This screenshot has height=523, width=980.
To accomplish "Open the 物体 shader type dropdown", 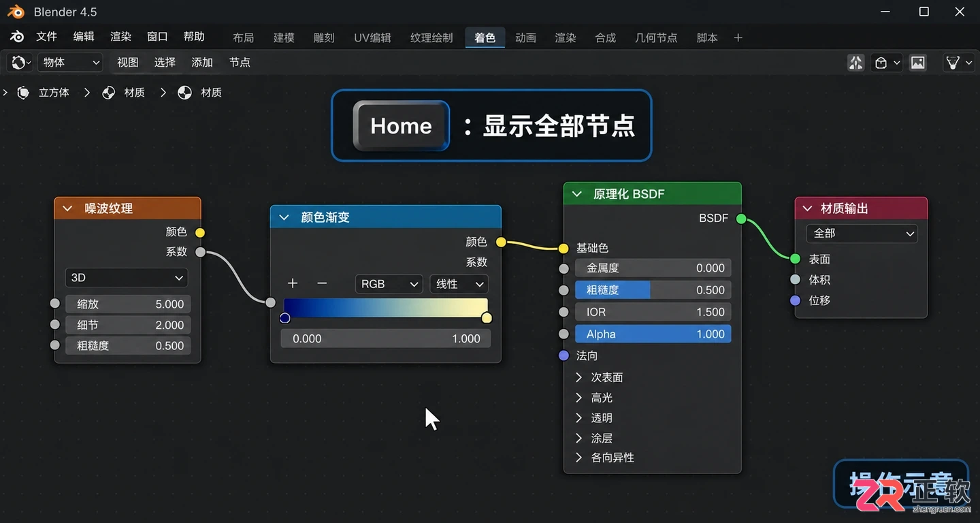I will click(70, 63).
